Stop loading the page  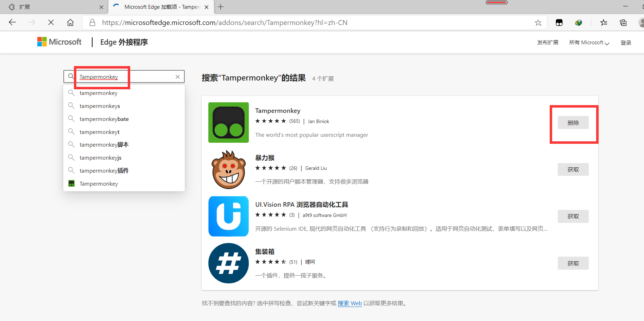tap(51, 23)
